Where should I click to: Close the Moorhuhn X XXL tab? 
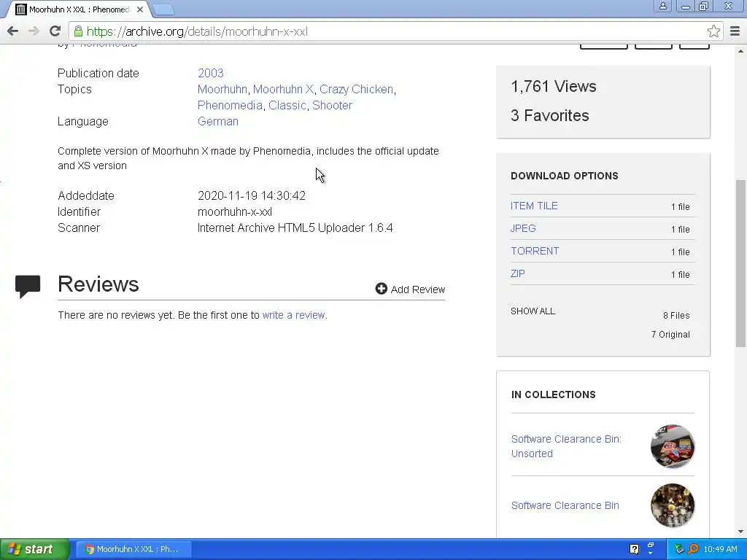tap(139, 9)
